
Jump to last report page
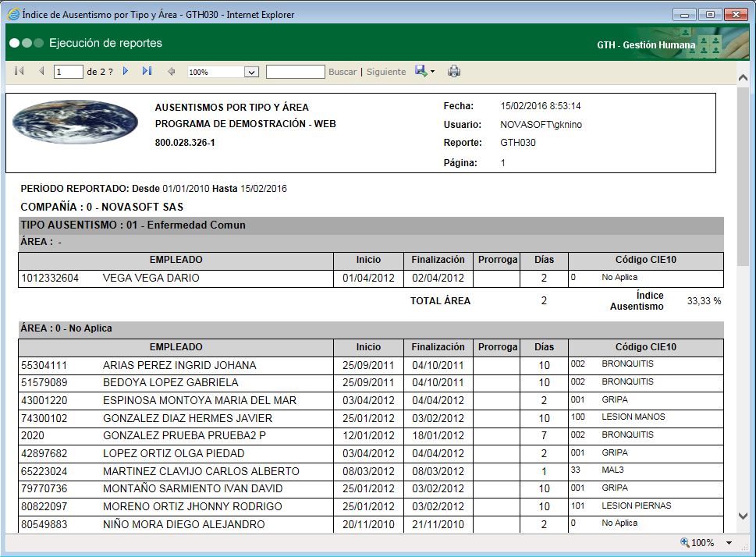coord(147,71)
